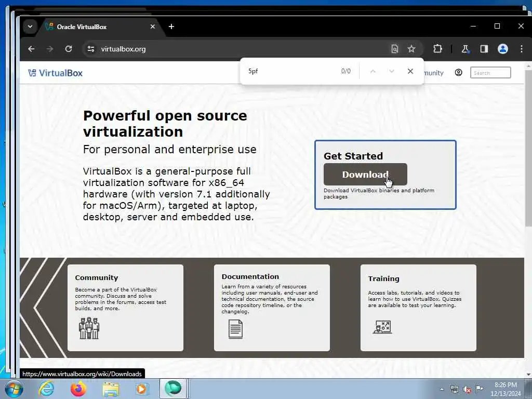Click the find bar text field containing 5pf
This screenshot has width=532, height=399.
tap(291, 71)
